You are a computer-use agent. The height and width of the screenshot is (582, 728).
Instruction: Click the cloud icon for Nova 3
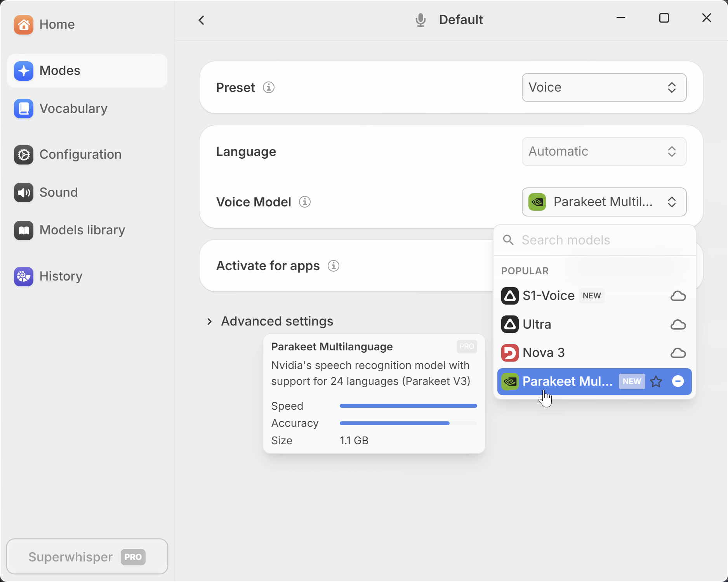[x=678, y=353]
